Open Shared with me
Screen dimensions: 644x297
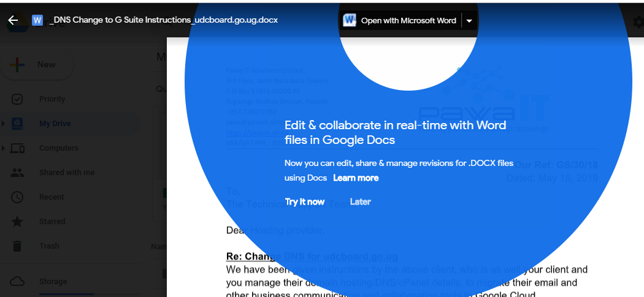(67, 173)
